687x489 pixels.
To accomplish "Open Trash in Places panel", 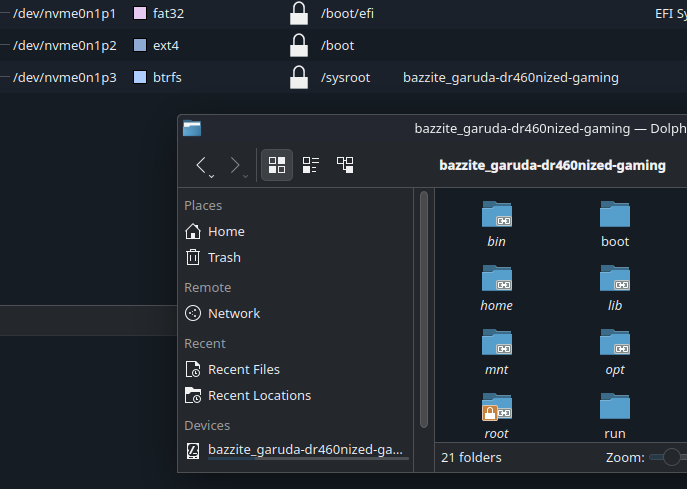I will tap(297, 257).
